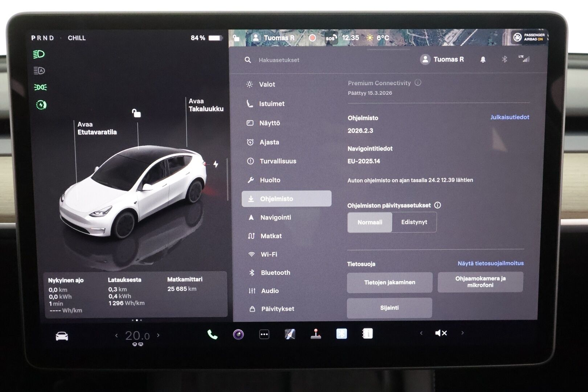Select Normaali software update mode
The height and width of the screenshot is (392, 588).
pos(369,222)
